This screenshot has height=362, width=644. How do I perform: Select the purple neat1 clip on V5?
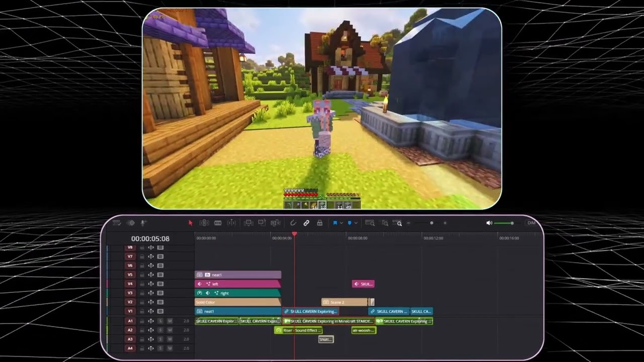[238, 275]
